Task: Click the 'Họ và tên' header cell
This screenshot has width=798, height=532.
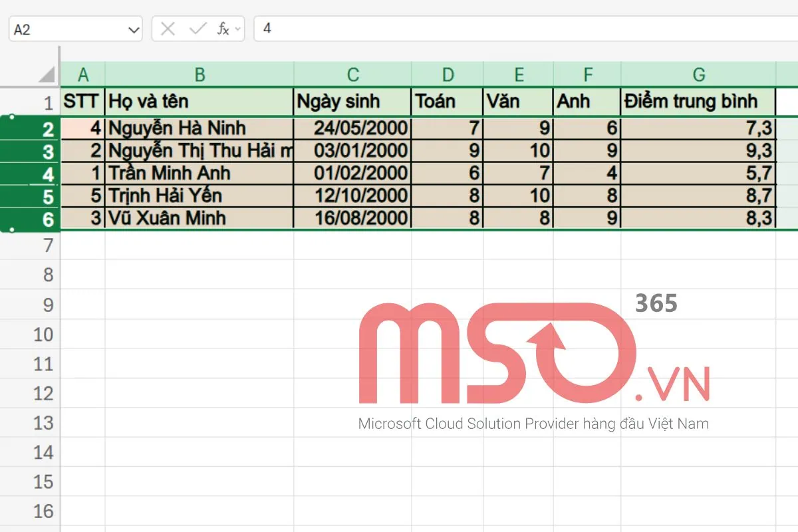Action: pyautogui.click(x=199, y=102)
